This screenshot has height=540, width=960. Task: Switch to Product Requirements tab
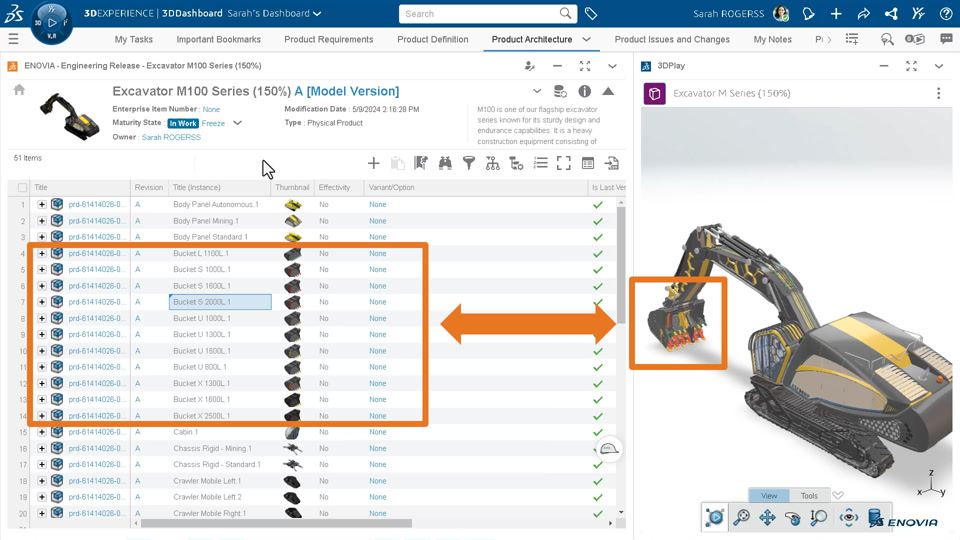329,39
